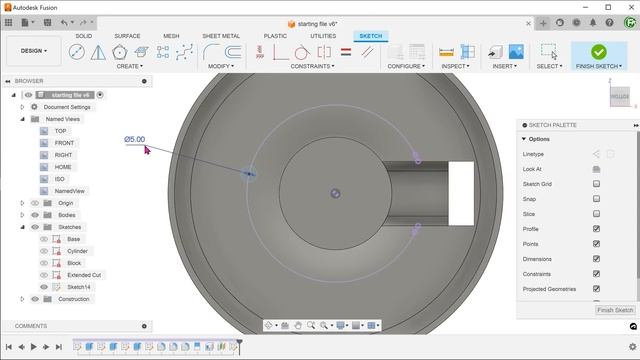This screenshot has height=360, width=640.
Task: Apply the Symmetry constraint
Action: (324, 52)
